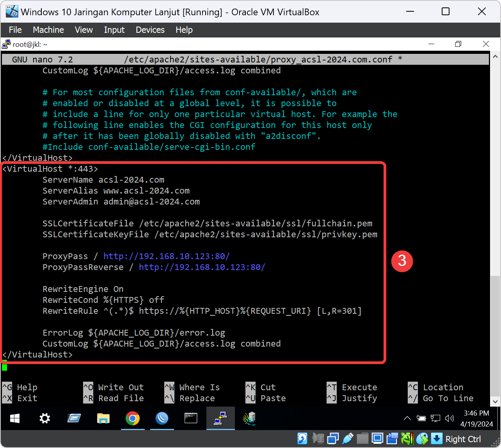Click VirtualBox audio status indicator
Viewport: 501px width, 448px height.
click(319, 439)
